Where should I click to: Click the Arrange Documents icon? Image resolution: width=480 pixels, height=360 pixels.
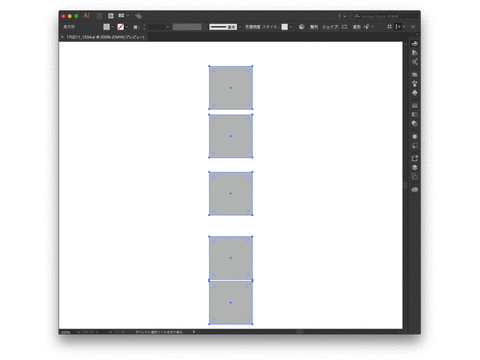121,16
